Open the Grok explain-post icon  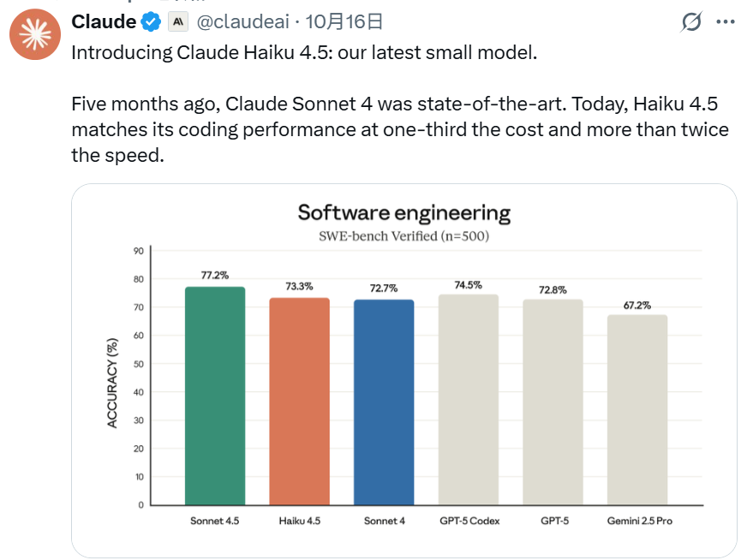coord(690,23)
